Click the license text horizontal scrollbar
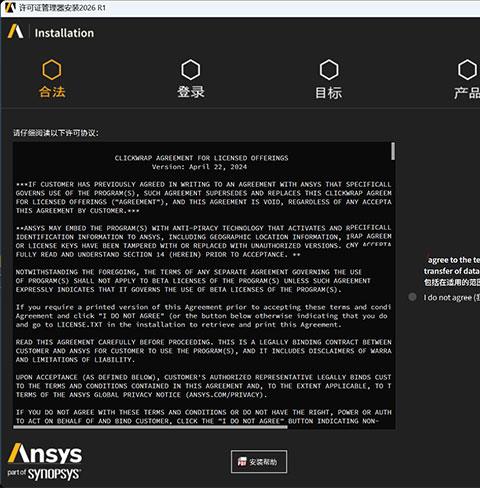 (x=150, y=427)
